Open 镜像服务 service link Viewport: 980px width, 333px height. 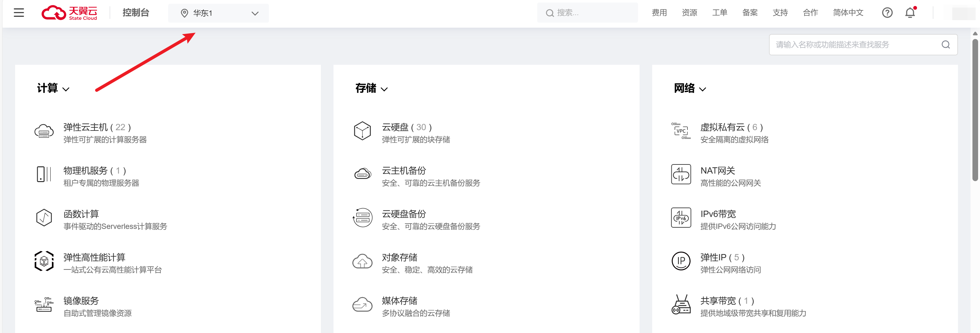click(81, 301)
